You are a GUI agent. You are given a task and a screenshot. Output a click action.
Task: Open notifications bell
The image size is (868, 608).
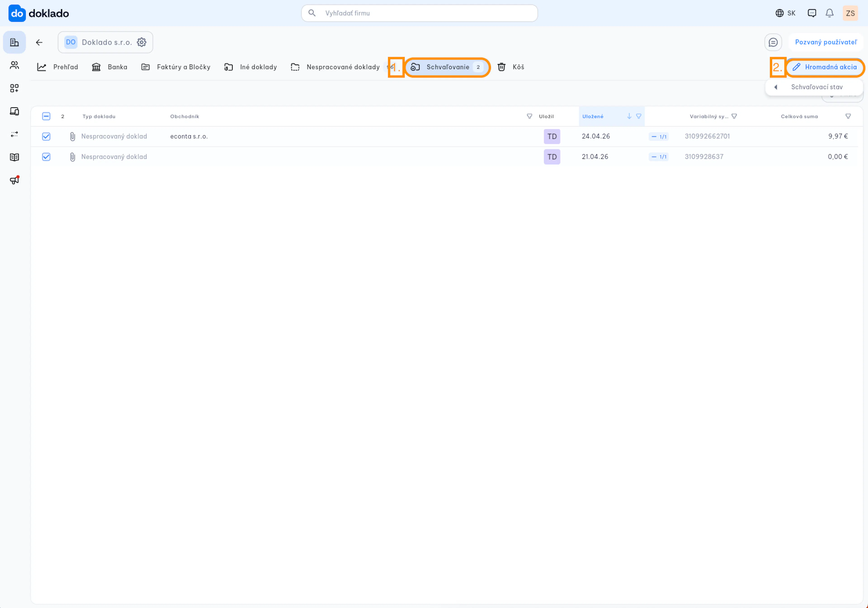830,13
